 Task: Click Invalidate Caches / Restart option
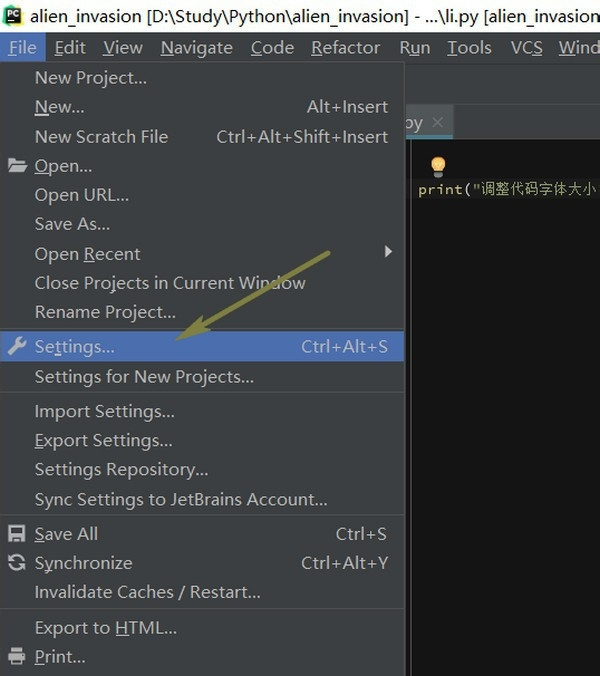147,592
